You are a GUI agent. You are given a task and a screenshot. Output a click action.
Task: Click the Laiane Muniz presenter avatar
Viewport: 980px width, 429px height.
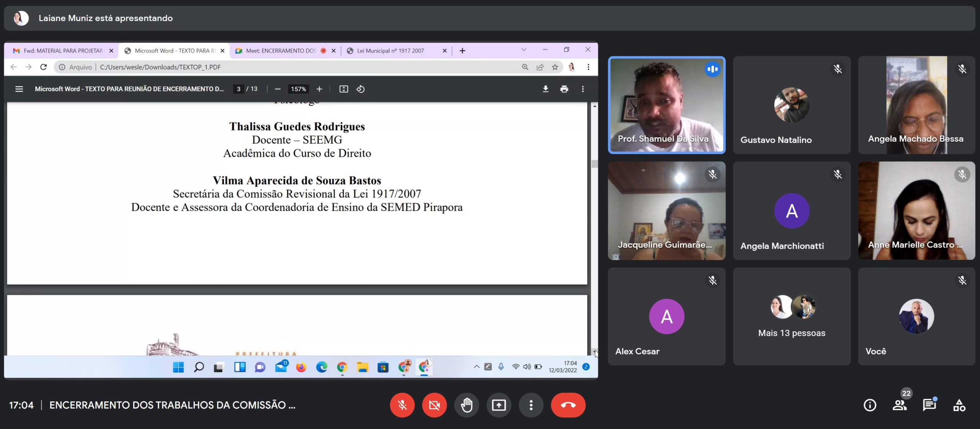pyautogui.click(x=21, y=18)
